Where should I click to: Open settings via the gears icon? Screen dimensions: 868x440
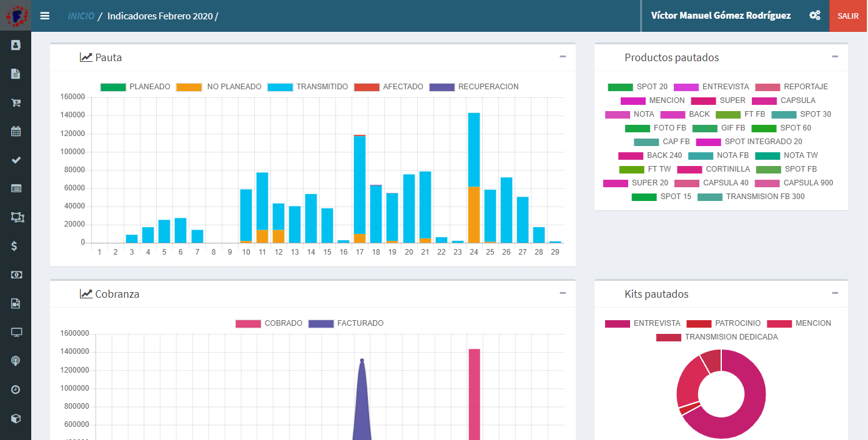(815, 16)
